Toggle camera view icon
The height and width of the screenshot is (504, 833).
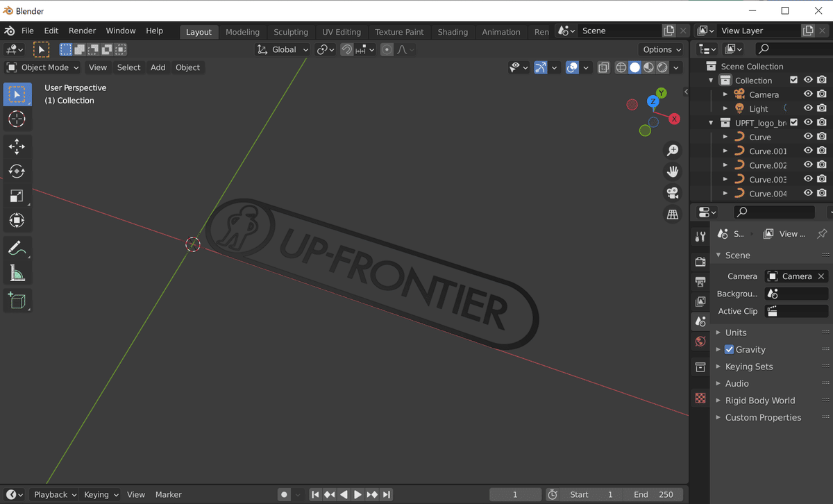[x=672, y=193]
